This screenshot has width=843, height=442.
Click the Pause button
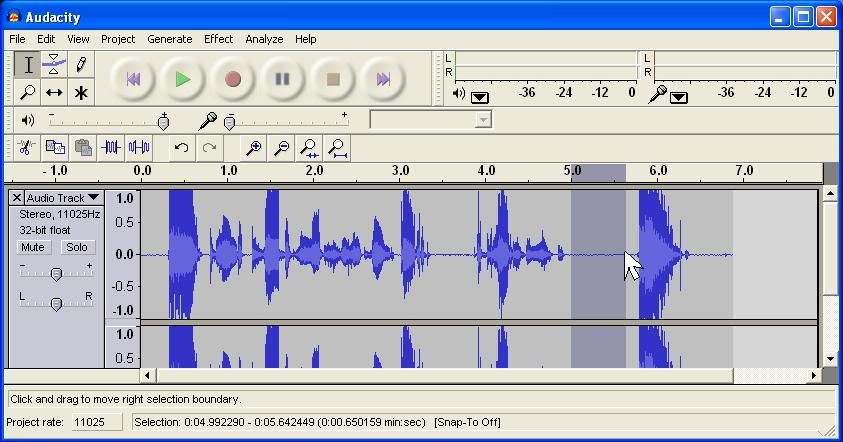[x=283, y=80]
